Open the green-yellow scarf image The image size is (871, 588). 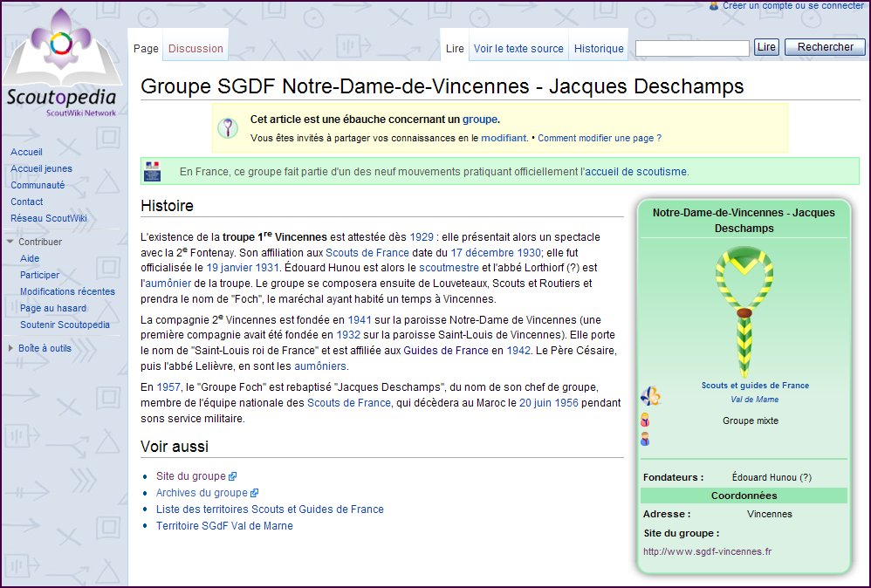[744, 311]
